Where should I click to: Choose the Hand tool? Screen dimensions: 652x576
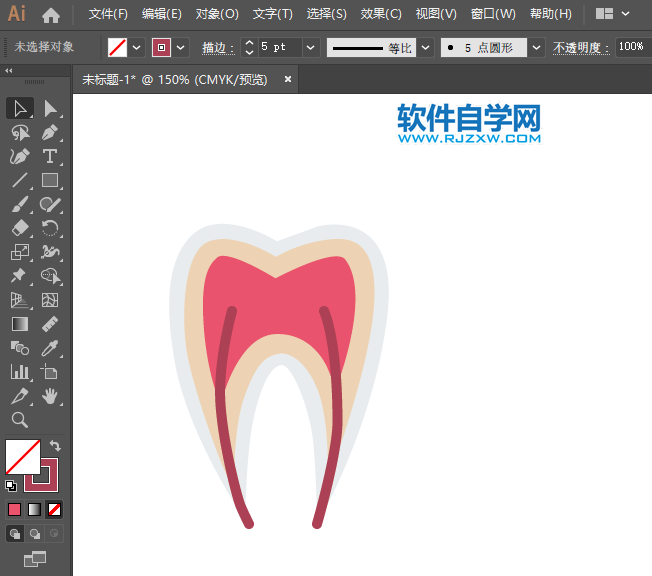click(50, 396)
